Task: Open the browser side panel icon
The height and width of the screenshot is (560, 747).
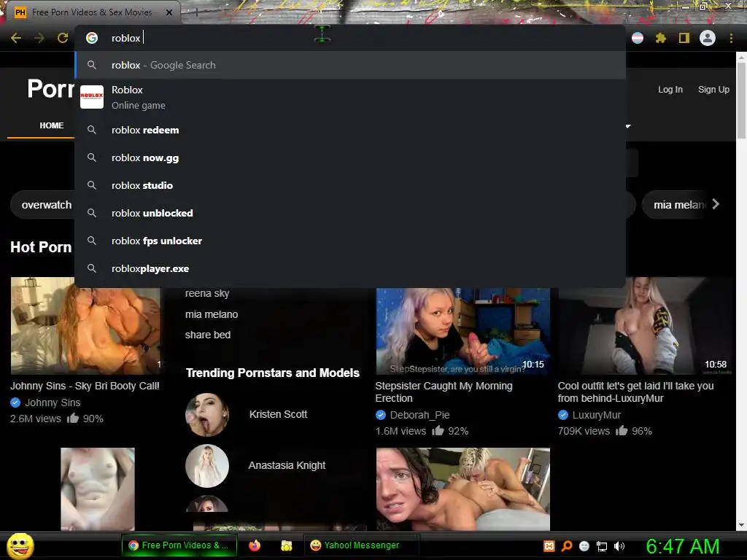Action: click(x=684, y=38)
